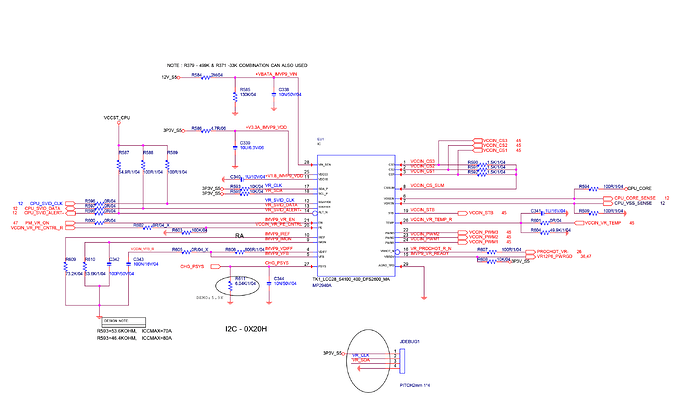Select the PM_VR_ON off-page port
Viewport: 690px width, 403px height.
(x=70, y=223)
